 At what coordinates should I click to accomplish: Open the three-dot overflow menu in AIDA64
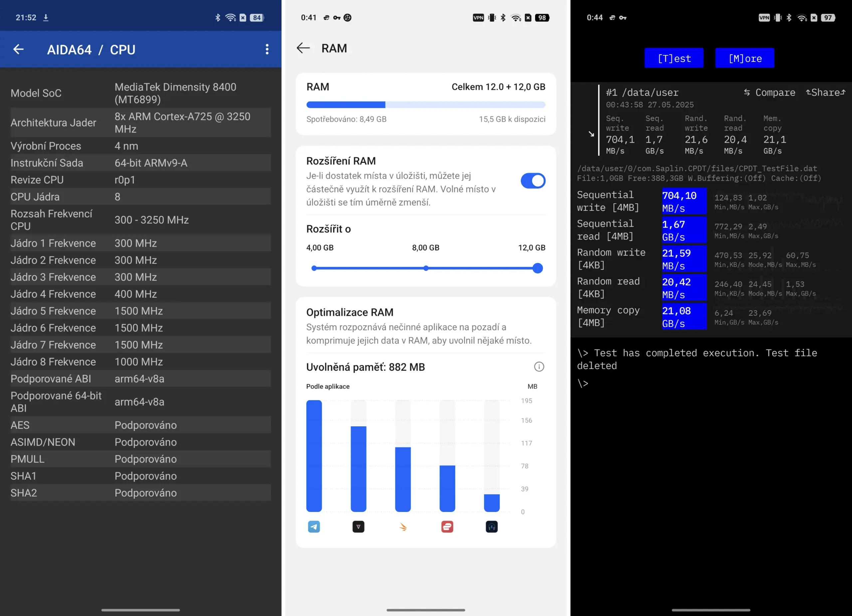click(267, 49)
